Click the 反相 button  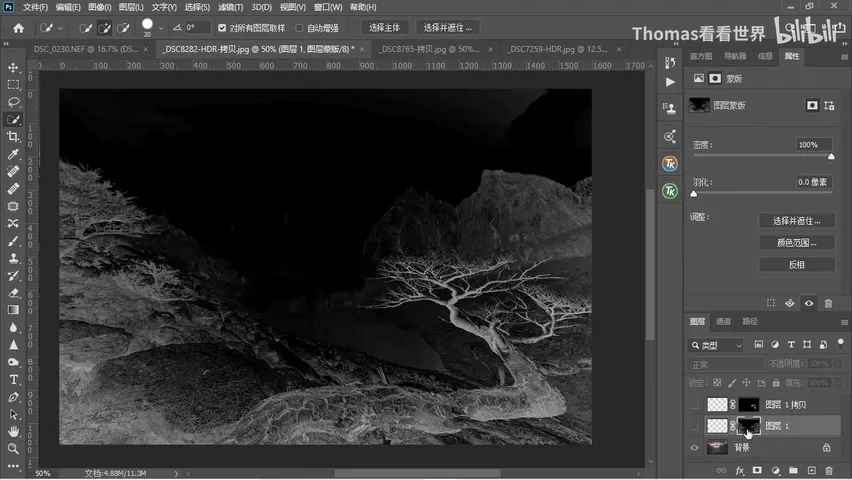point(797,265)
